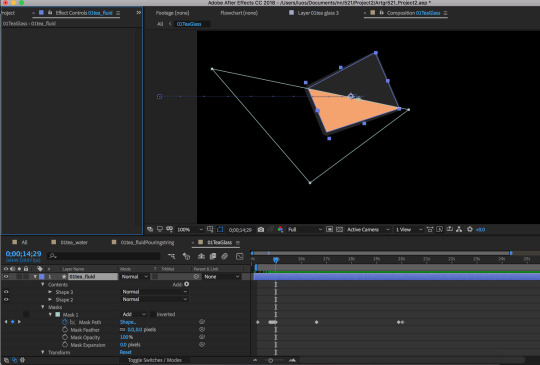Click expression pick whip for Mask Path
540x365 pixels.
pos(202,322)
